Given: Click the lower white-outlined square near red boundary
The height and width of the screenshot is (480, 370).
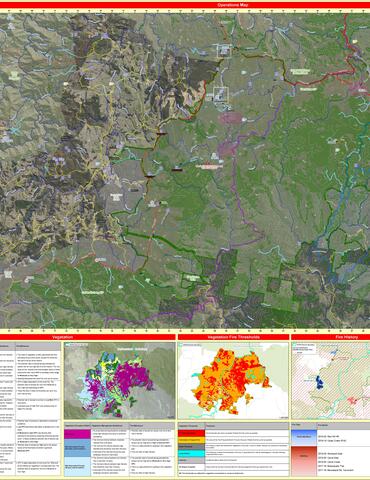Looking at the screenshot, I should (x=221, y=95).
